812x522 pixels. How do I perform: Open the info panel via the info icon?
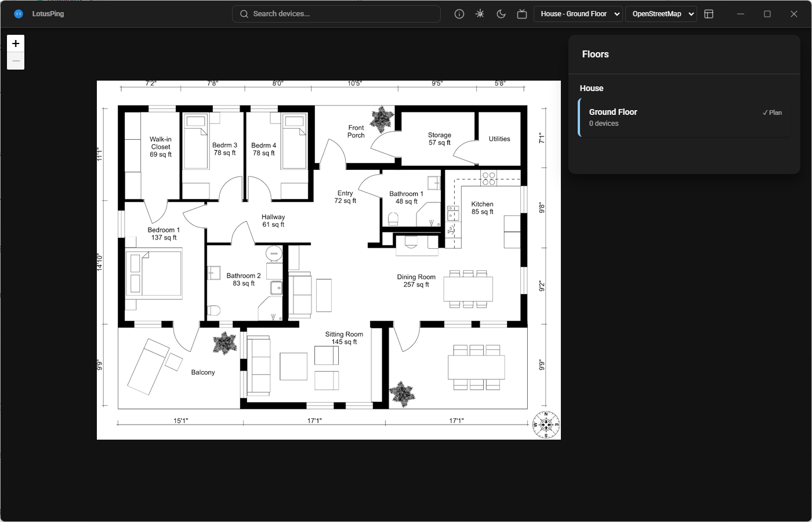click(459, 13)
